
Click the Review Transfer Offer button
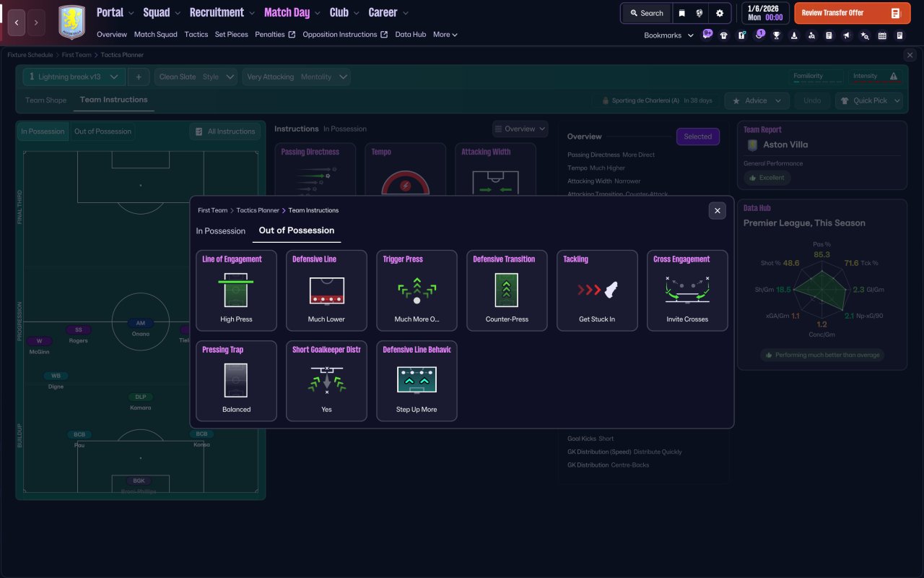(853, 13)
